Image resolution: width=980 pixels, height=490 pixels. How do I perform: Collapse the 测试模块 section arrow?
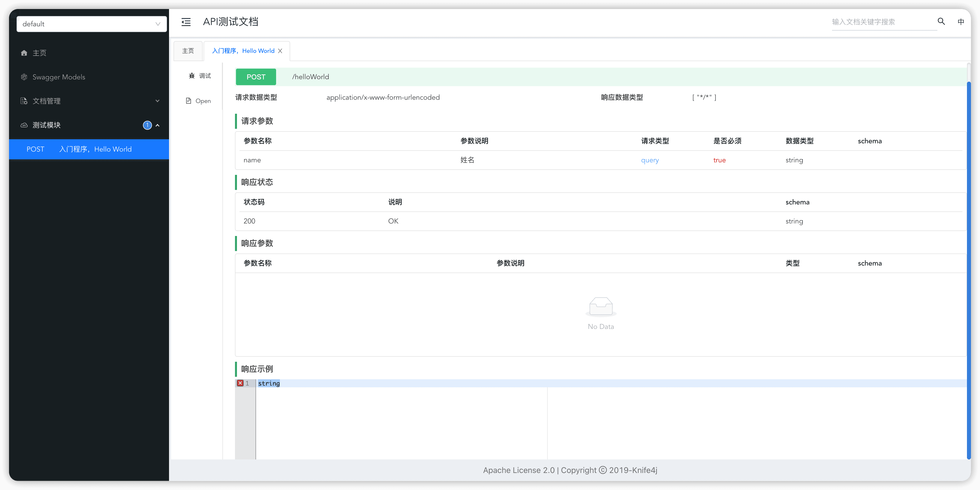click(157, 125)
